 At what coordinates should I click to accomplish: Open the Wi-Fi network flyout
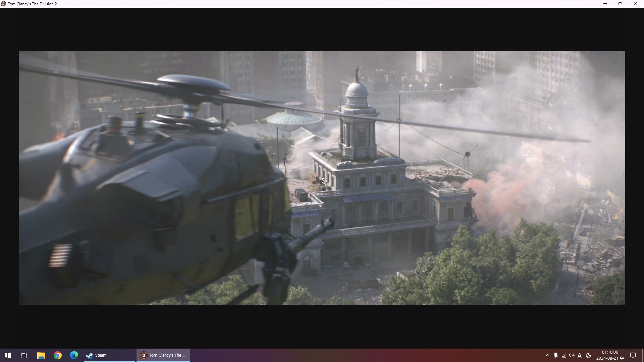[x=564, y=356]
